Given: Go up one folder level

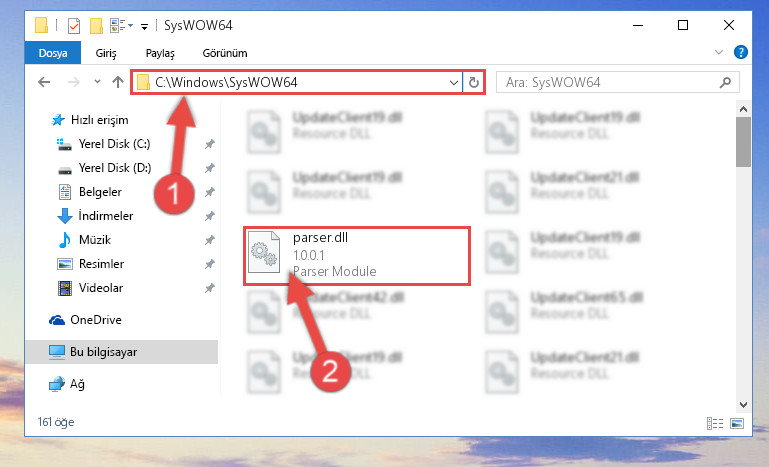Looking at the screenshot, I should 118,82.
